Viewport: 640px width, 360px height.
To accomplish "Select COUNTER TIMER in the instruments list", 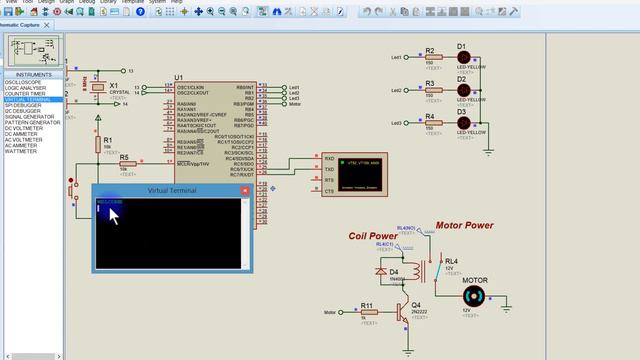I will (25, 94).
